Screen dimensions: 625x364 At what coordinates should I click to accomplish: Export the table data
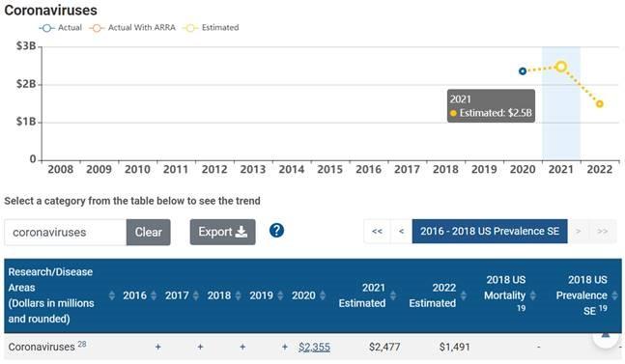[222, 232]
